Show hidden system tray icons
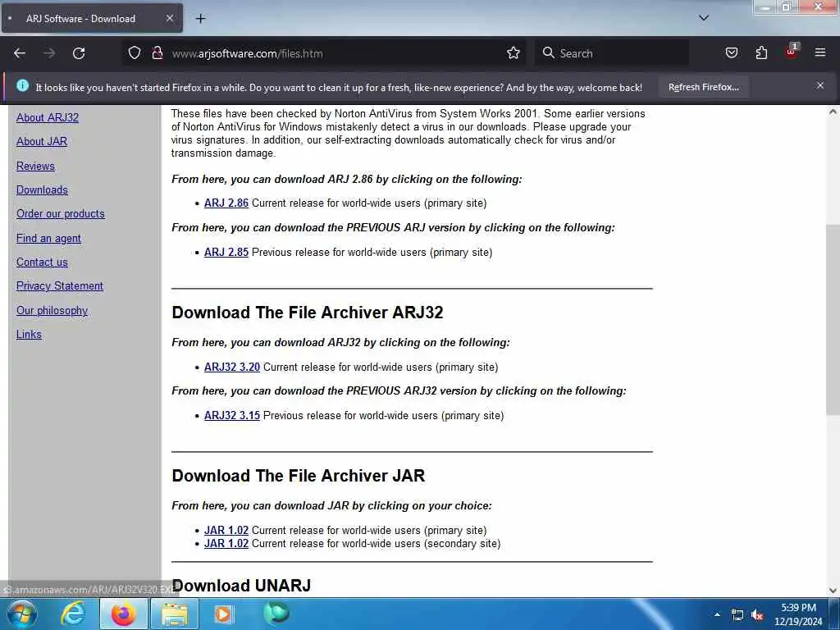The height and width of the screenshot is (630, 840). 717,614
